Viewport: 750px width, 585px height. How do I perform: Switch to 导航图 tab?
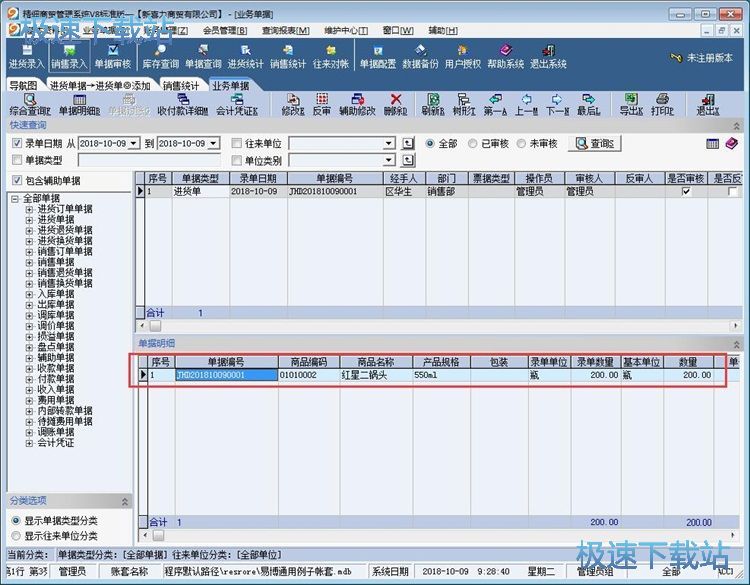click(x=23, y=86)
